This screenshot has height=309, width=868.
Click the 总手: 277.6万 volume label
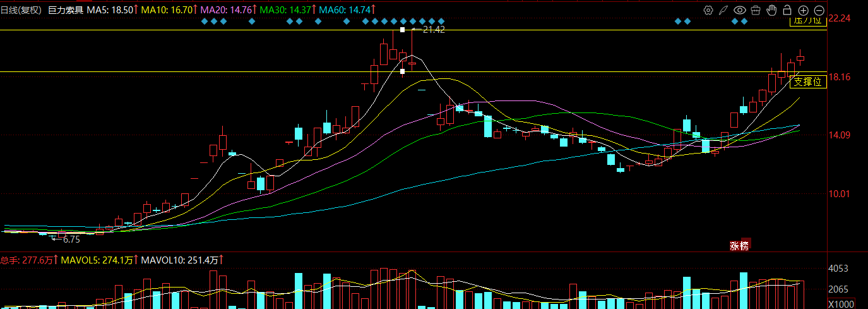pos(29,260)
